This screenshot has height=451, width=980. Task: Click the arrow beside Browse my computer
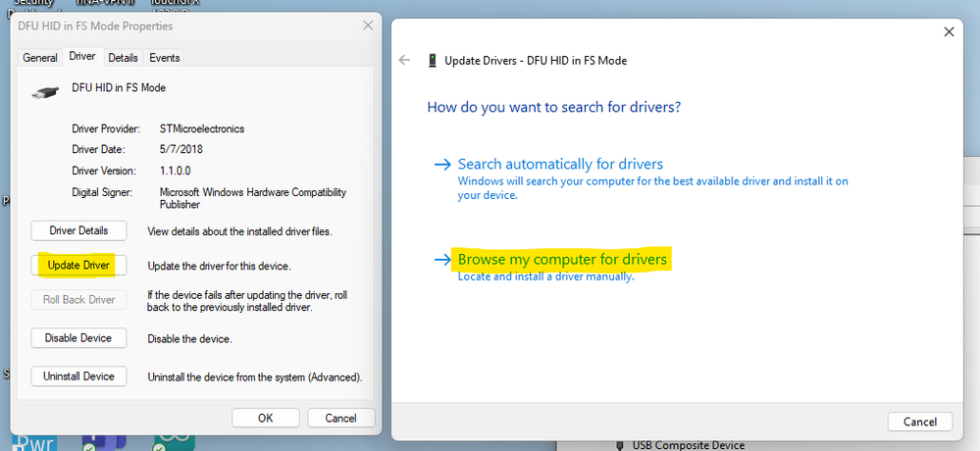(442, 259)
